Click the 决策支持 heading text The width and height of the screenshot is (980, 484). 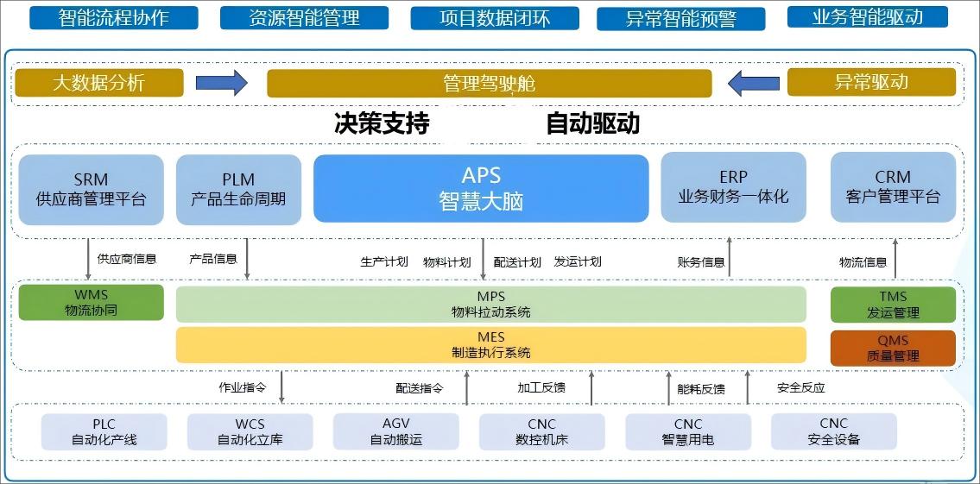tap(382, 123)
